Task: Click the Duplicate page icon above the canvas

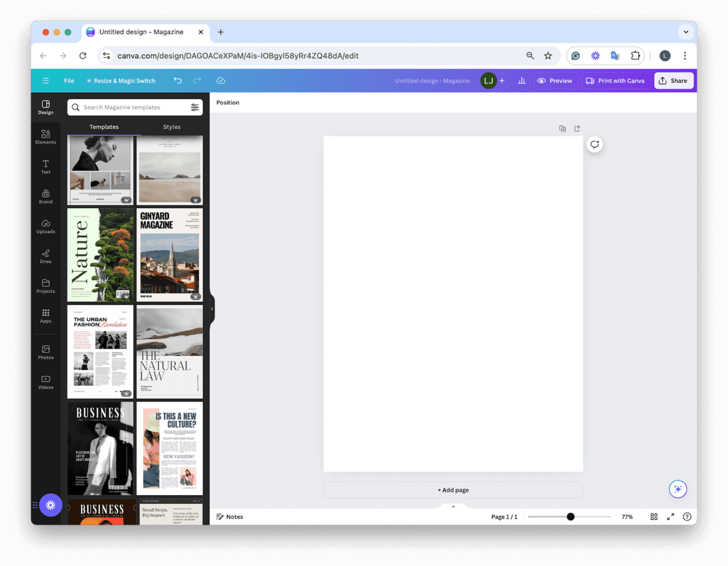Action: pos(562,128)
